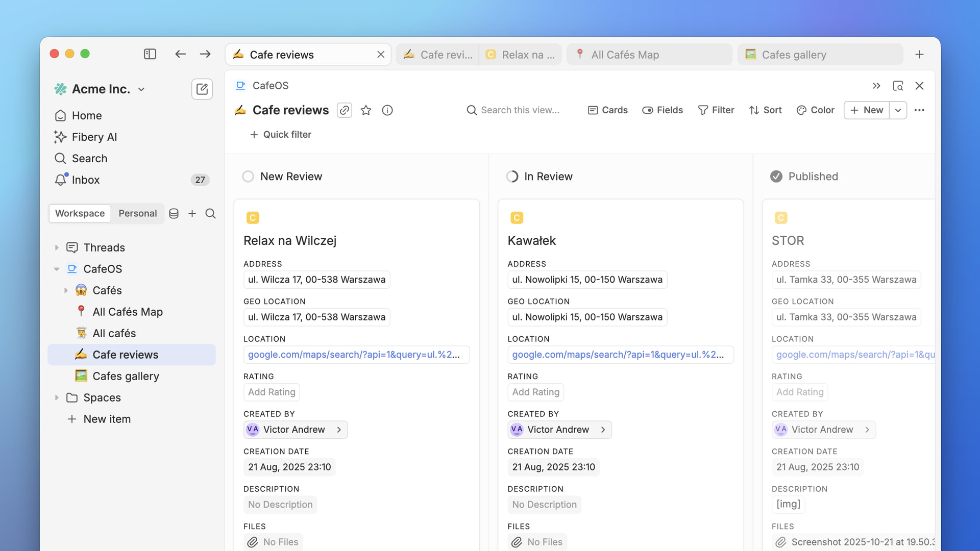The height and width of the screenshot is (551, 980).
Task: Expand the Cafés tree item
Action: tap(66, 290)
